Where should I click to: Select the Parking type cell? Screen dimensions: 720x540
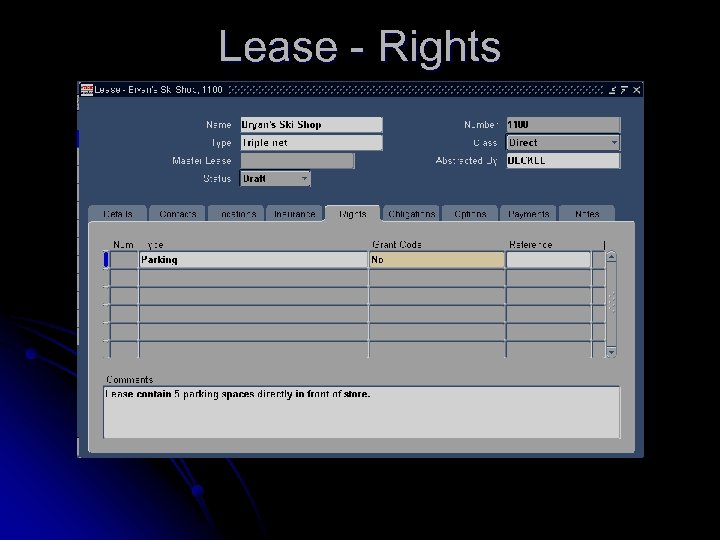click(x=253, y=260)
